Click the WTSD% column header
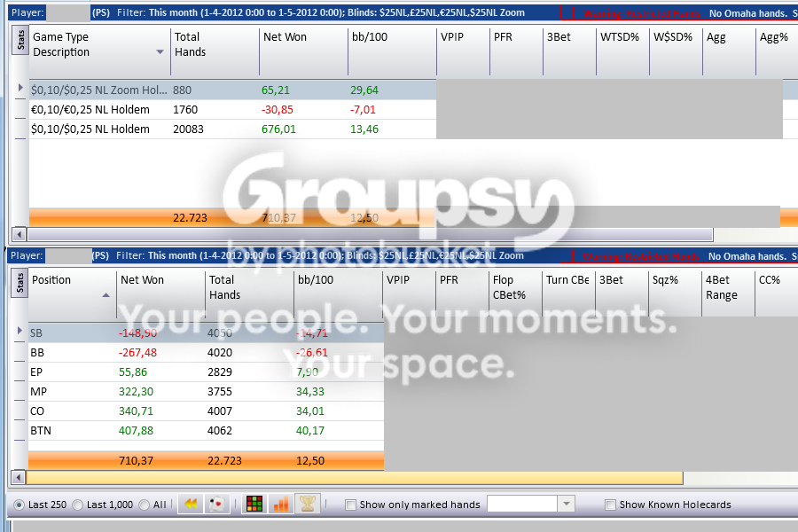 pyautogui.click(x=623, y=52)
